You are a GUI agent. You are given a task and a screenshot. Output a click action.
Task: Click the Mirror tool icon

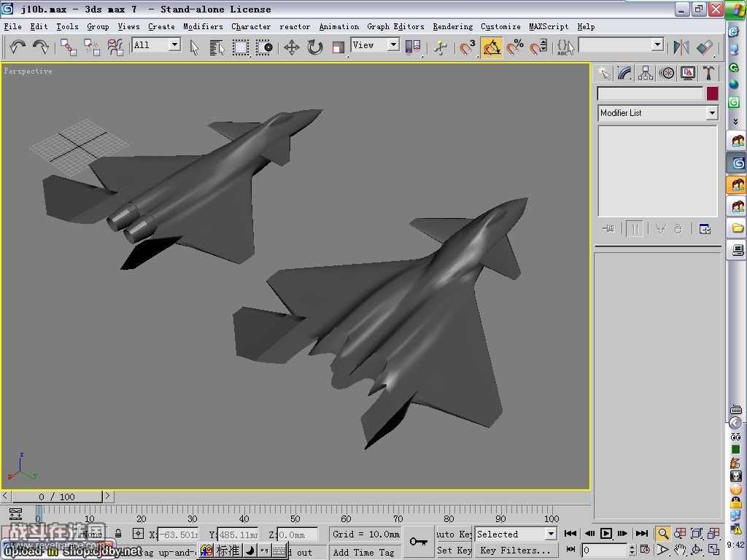(x=681, y=47)
